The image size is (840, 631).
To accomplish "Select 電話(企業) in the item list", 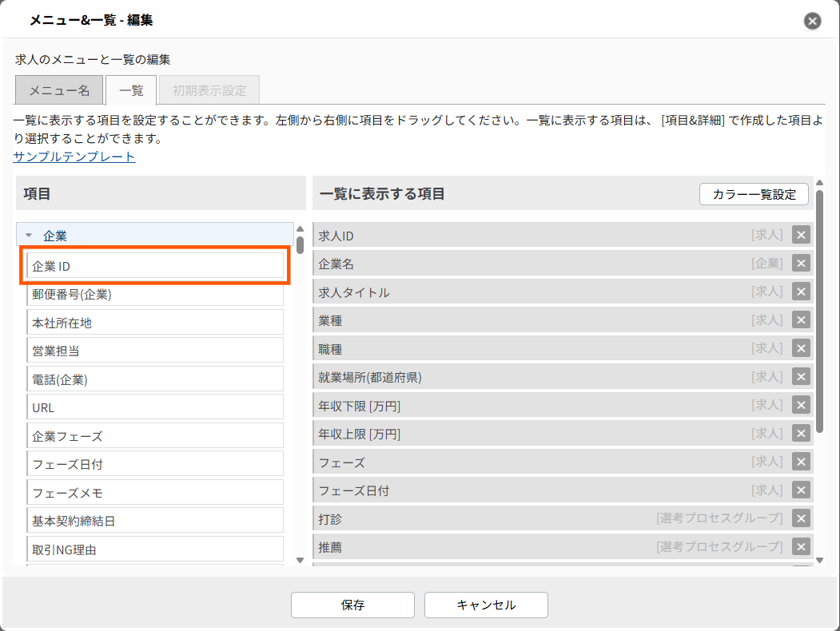I will pos(155,379).
